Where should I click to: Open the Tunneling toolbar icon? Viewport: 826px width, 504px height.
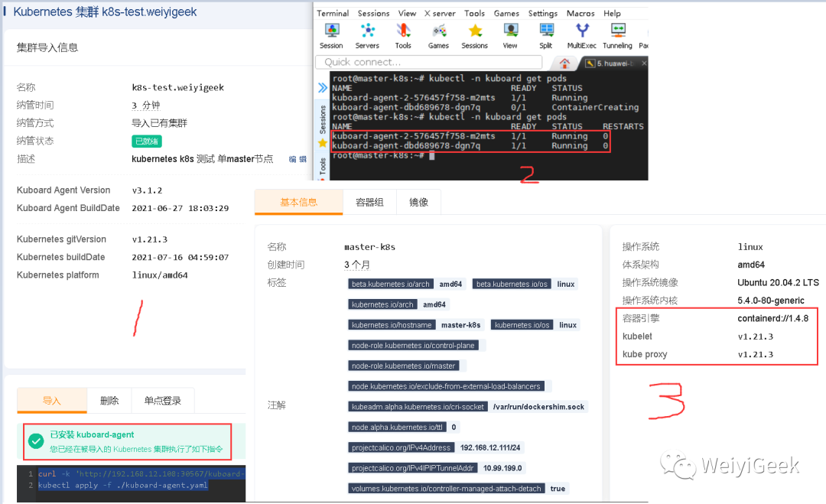[x=617, y=36]
